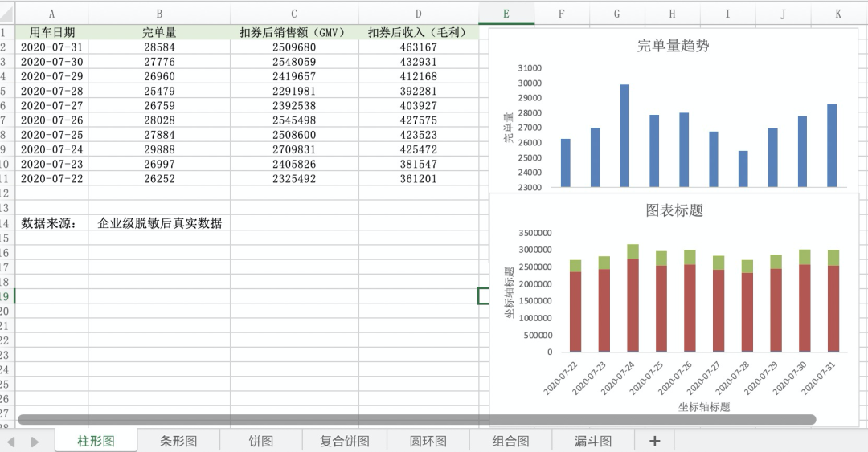Viewport: 868px width, 452px height.
Task: Open the 漏斗图 sheet tab
Action: [593, 441]
